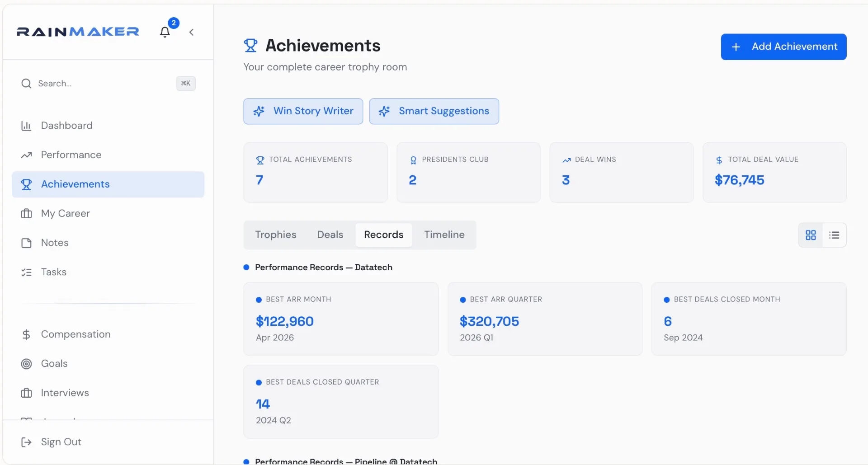This screenshot has height=465, width=868.
Task: Click the search magnifier icon
Action: [26, 84]
